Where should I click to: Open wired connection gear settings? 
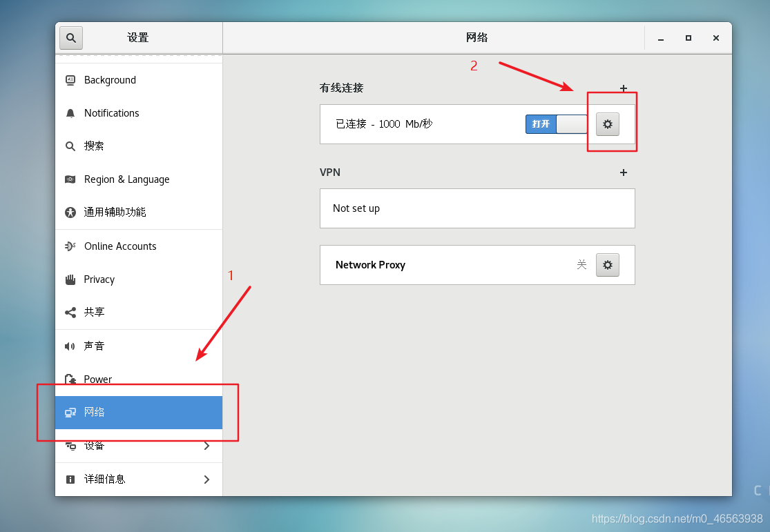tap(608, 124)
